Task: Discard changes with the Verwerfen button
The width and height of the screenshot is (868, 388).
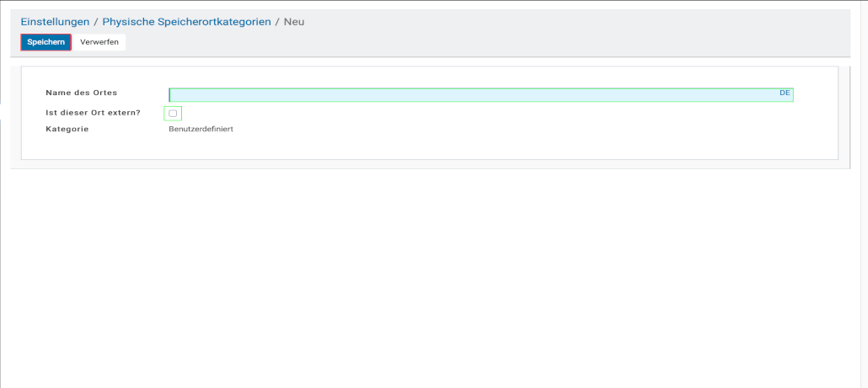Action: point(99,42)
